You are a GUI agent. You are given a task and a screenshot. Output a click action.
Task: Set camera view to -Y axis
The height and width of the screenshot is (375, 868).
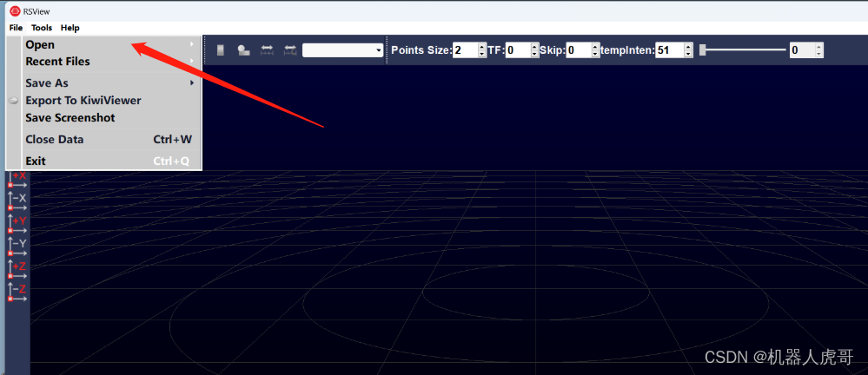point(17,247)
